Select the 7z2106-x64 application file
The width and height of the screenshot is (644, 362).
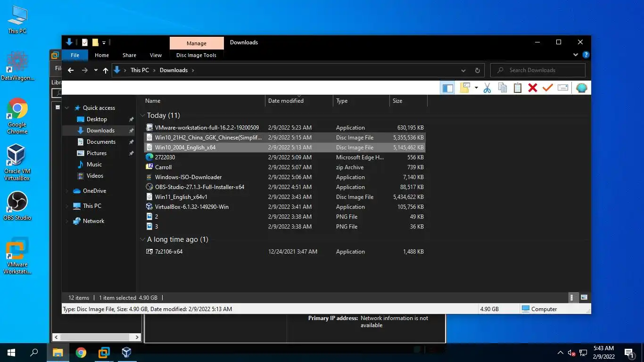pyautogui.click(x=285, y=252)
